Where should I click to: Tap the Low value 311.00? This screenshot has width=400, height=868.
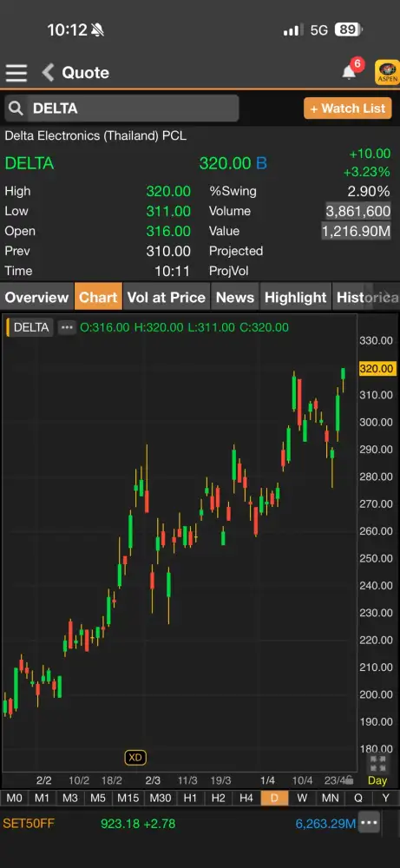click(168, 211)
